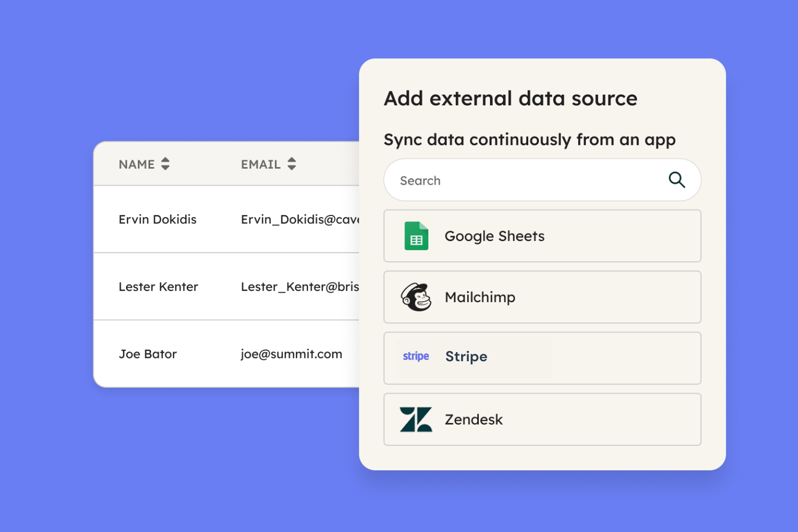Select the Lester Kenter name cell

click(x=158, y=287)
